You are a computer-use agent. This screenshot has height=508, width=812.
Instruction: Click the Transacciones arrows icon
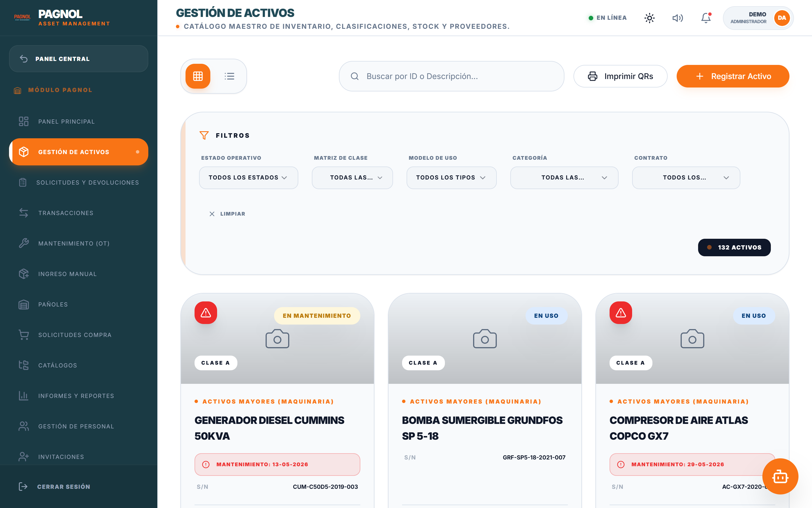pyautogui.click(x=23, y=213)
